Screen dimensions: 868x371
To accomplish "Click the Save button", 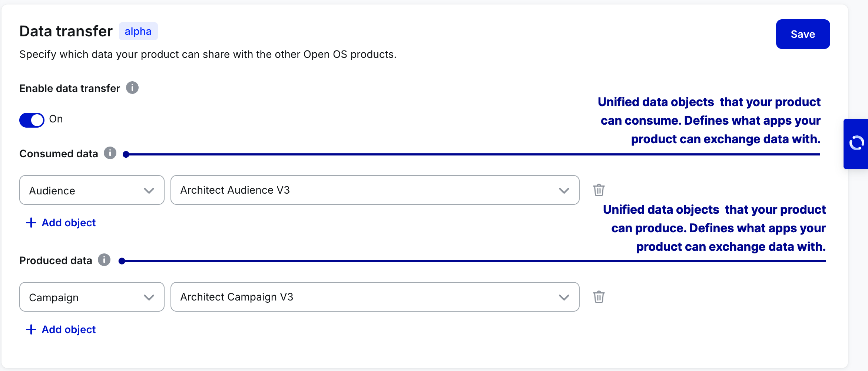I will [x=803, y=34].
